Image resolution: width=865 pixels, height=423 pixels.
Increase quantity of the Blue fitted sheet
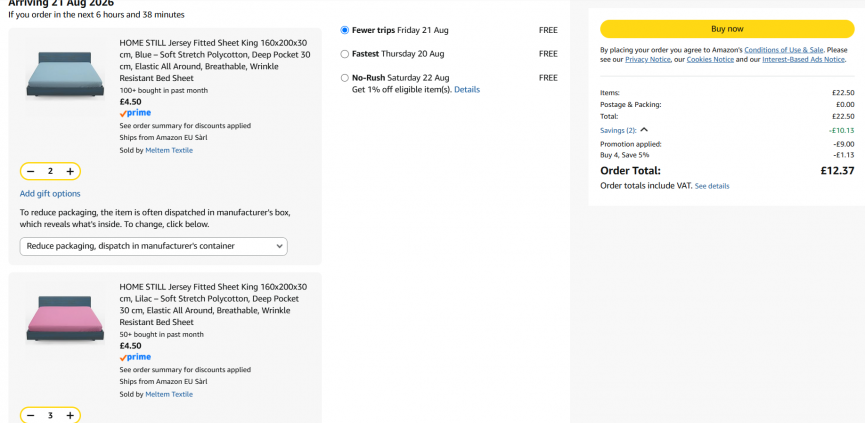pos(70,172)
